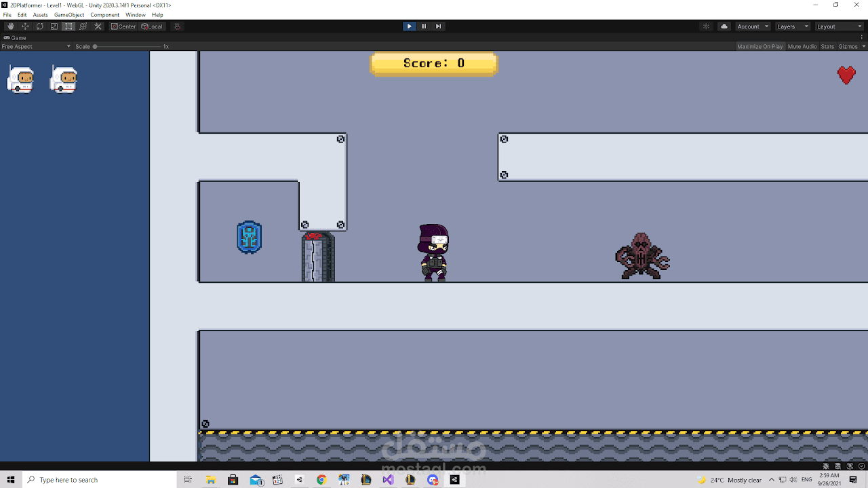
Task: Open the GameObject menu
Action: click(69, 14)
